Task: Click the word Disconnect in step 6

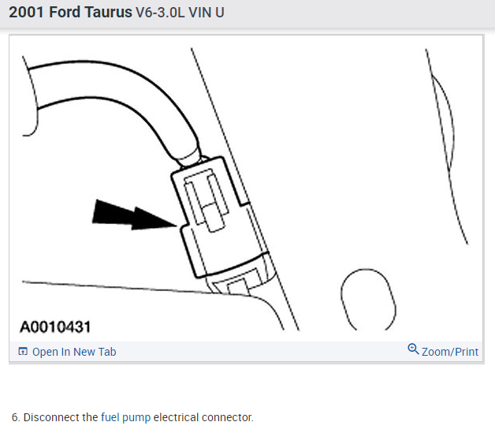Action: [x=51, y=417]
